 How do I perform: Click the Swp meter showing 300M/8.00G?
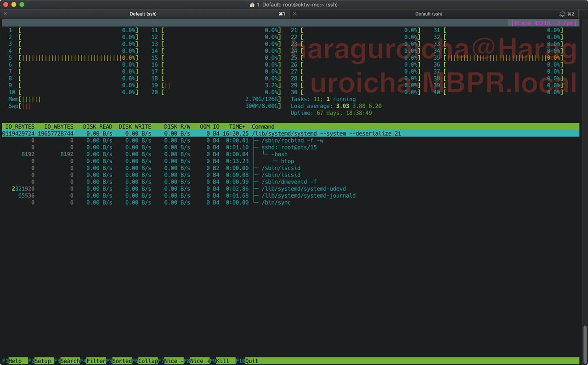[145, 106]
